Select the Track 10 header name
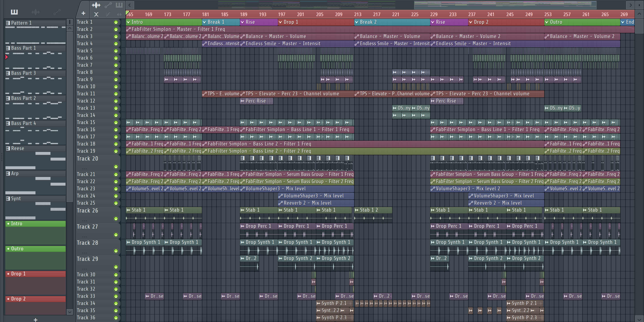The width and height of the screenshot is (644, 322). 86,86
